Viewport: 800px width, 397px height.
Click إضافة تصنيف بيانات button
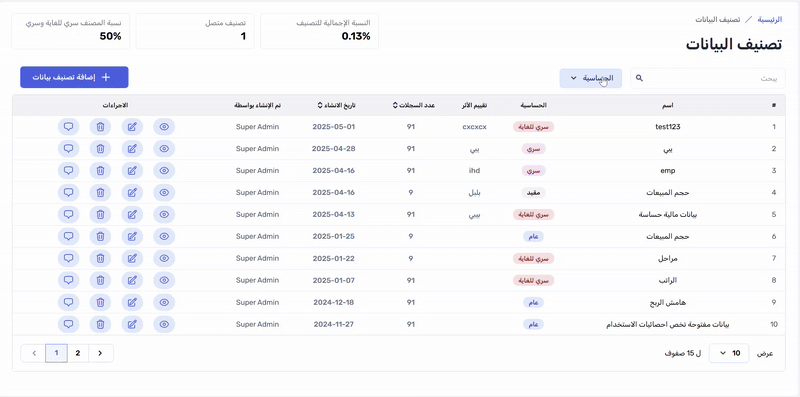(x=74, y=77)
